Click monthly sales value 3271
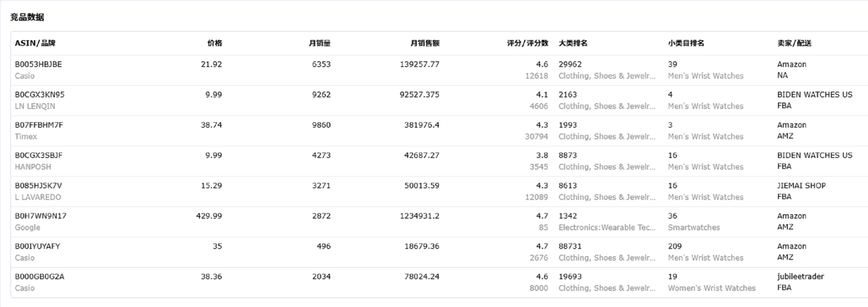Viewport: 868px width, 307px height. click(x=321, y=186)
